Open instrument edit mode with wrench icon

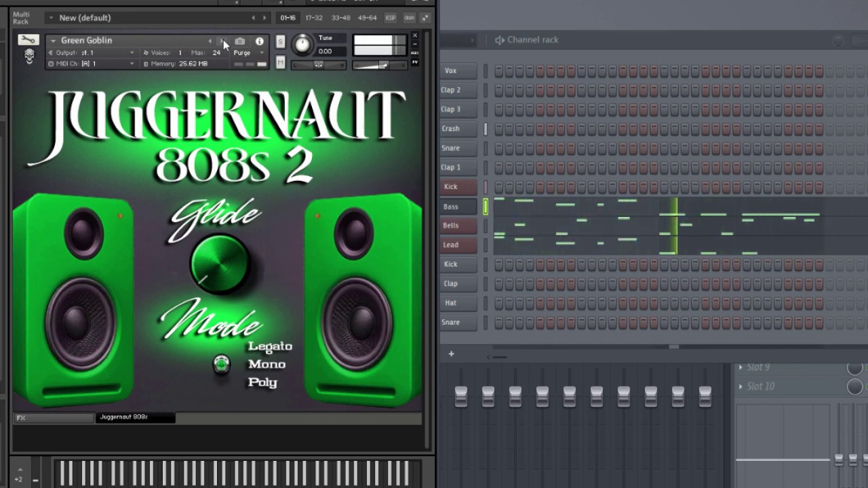pos(28,40)
